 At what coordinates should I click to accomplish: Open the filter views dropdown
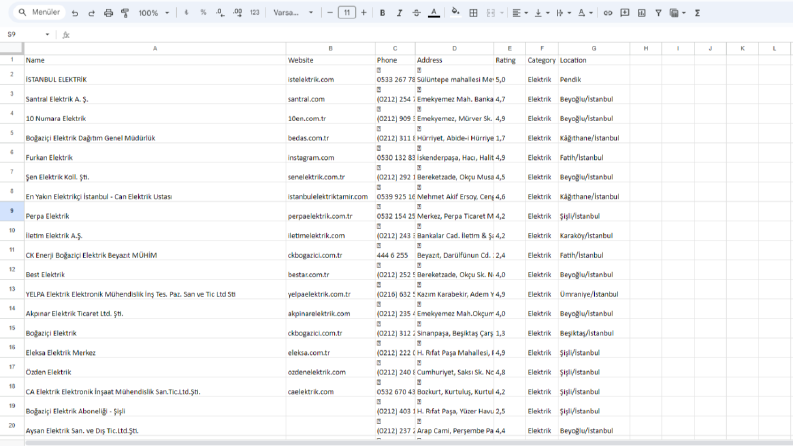click(x=678, y=13)
